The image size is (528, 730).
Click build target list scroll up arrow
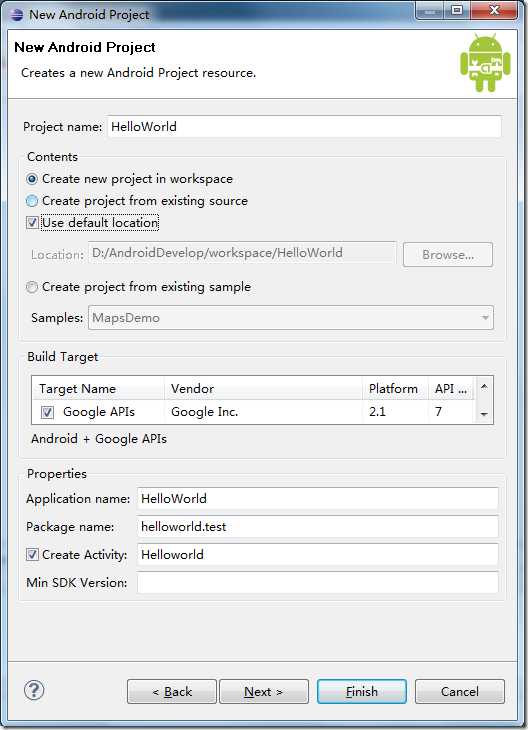(x=484, y=386)
